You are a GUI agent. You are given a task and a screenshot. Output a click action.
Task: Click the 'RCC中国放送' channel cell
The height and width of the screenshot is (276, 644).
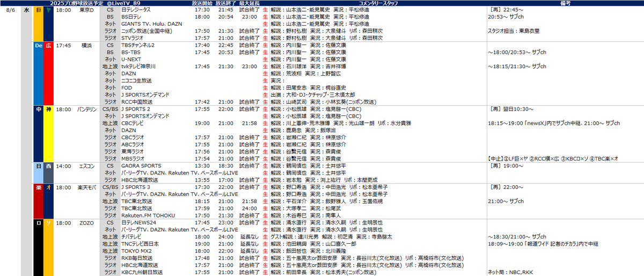click(137, 101)
